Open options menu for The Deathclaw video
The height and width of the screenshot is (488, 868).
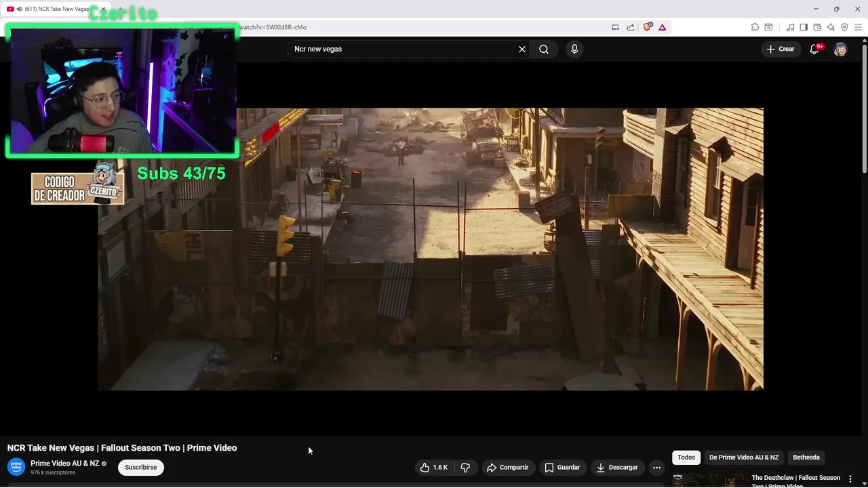850,479
